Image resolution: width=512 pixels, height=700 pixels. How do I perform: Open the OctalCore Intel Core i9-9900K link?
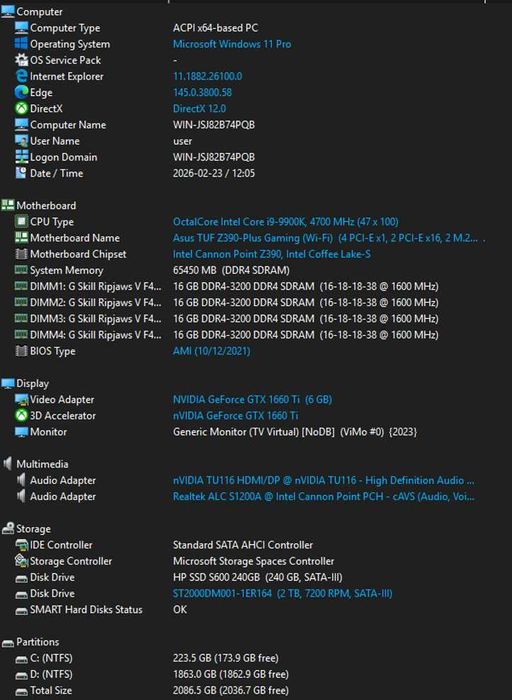point(286,221)
